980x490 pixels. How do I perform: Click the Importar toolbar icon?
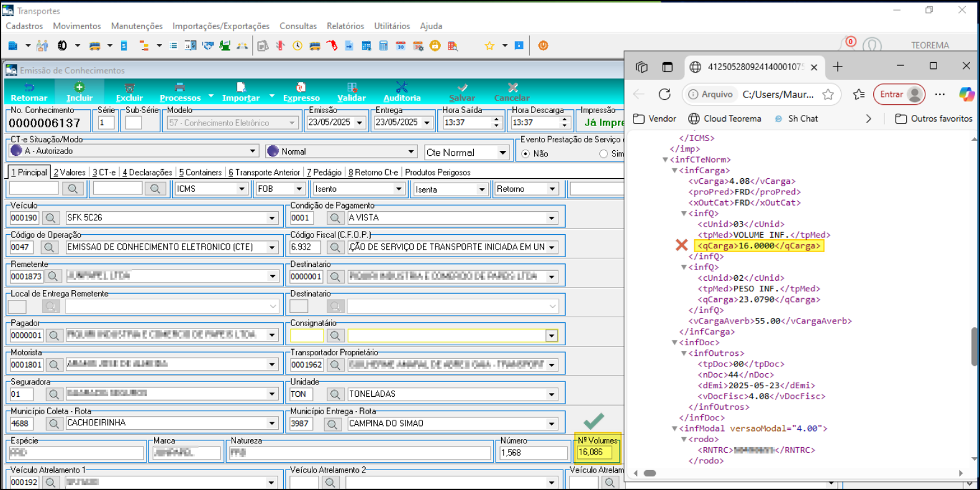pyautogui.click(x=241, y=88)
